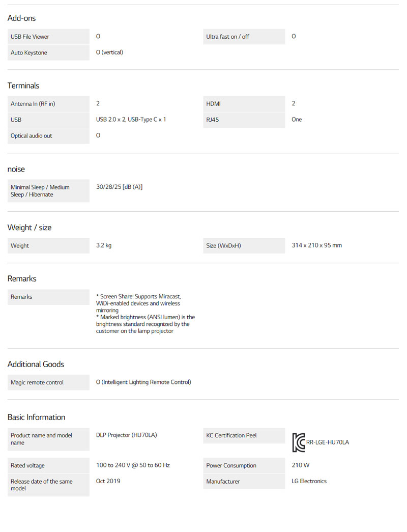The width and height of the screenshot is (407, 532).
Task: Click the noise section heading
Action: coord(16,169)
